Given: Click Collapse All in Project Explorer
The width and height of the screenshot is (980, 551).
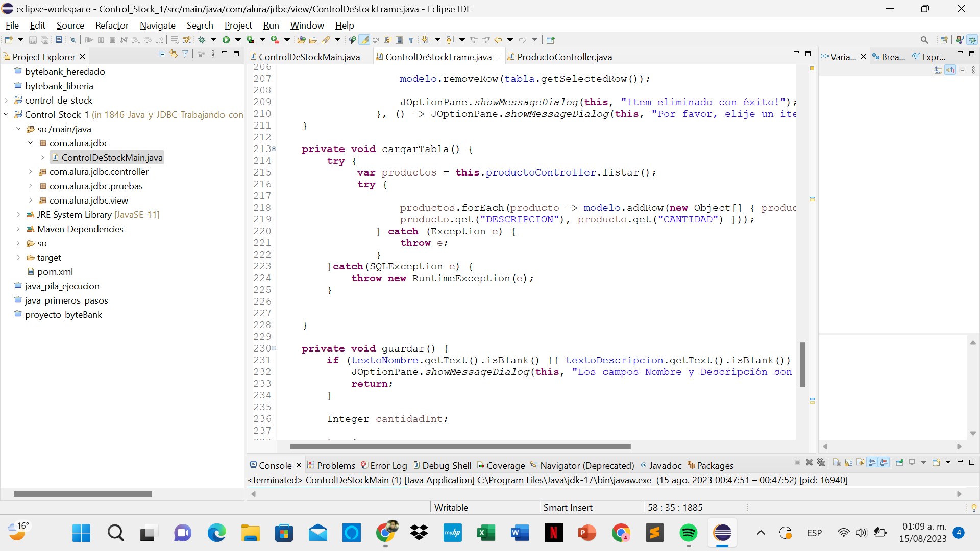Looking at the screenshot, I should pos(162,54).
